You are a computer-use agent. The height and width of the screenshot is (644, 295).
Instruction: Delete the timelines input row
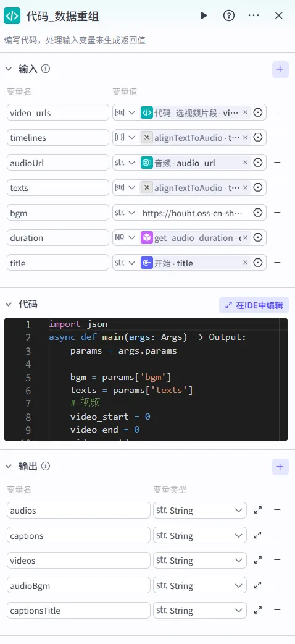pos(277,138)
